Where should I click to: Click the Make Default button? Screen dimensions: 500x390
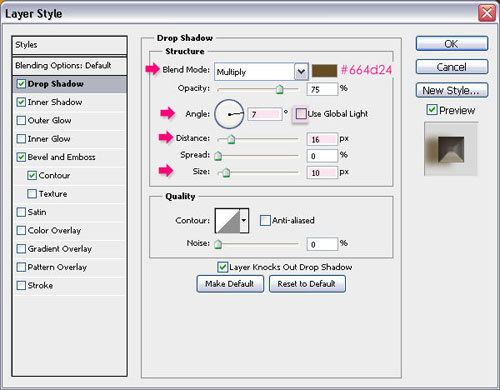coord(230,284)
